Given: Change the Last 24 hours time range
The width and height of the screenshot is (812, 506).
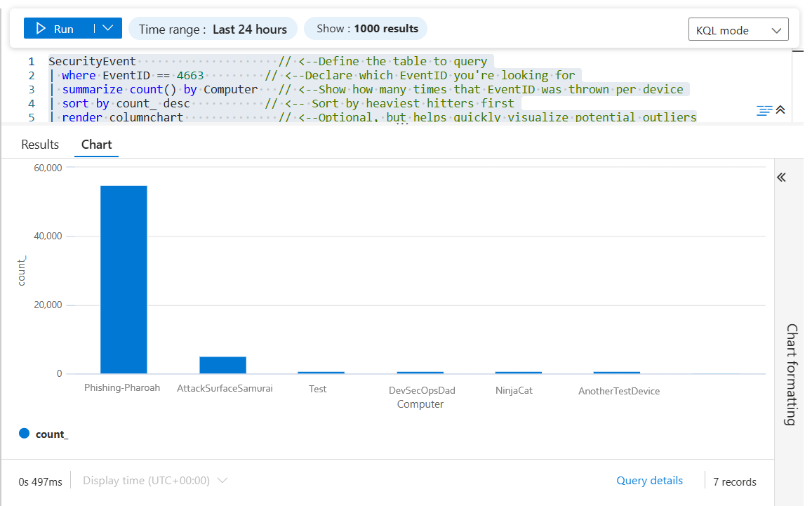Looking at the screenshot, I should click(x=213, y=29).
